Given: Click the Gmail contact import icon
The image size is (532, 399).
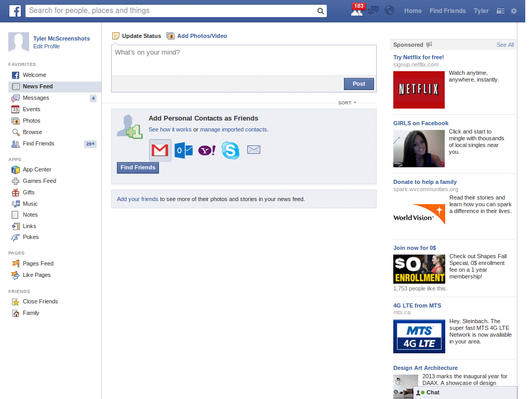Looking at the screenshot, I should click(160, 150).
